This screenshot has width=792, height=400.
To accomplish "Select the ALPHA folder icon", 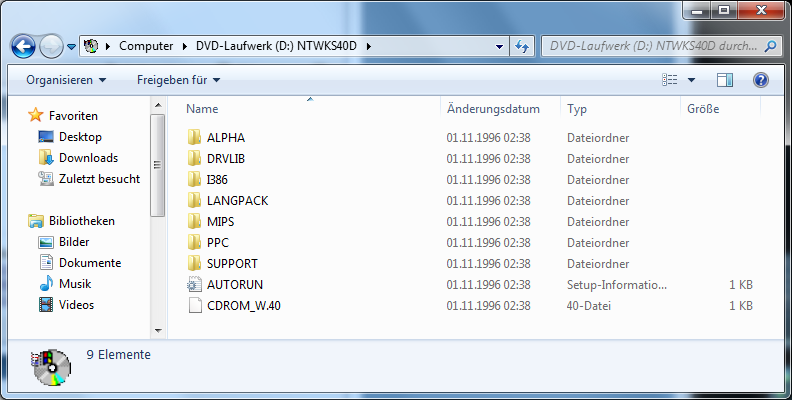I will tap(194, 137).
